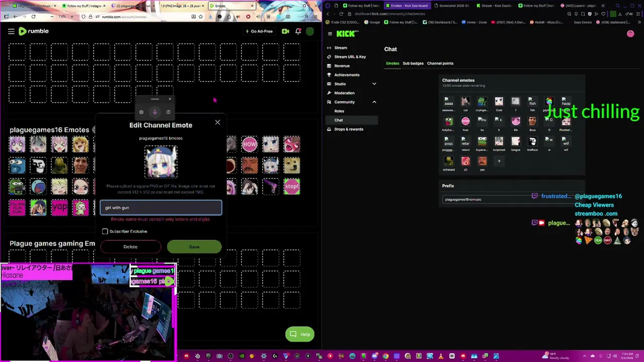Click Go Ad-Free button on Rumble
The image size is (644, 362).
259,31
